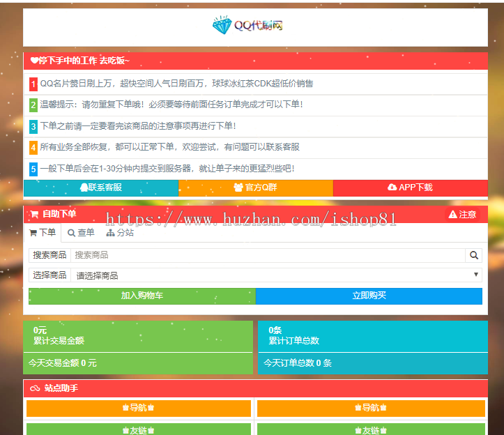Viewport: 504px width, 435px height.
Task: Click the magnifier search button of 搜索商品
Action: pos(474,255)
